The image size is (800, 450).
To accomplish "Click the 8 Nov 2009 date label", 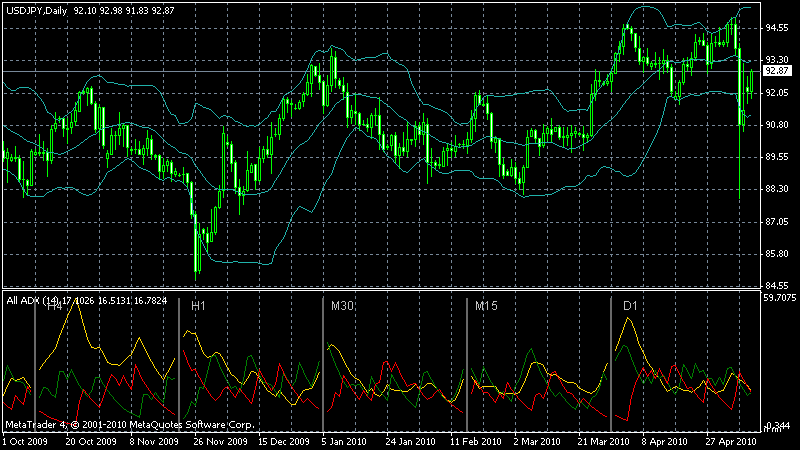I will coord(154,441).
